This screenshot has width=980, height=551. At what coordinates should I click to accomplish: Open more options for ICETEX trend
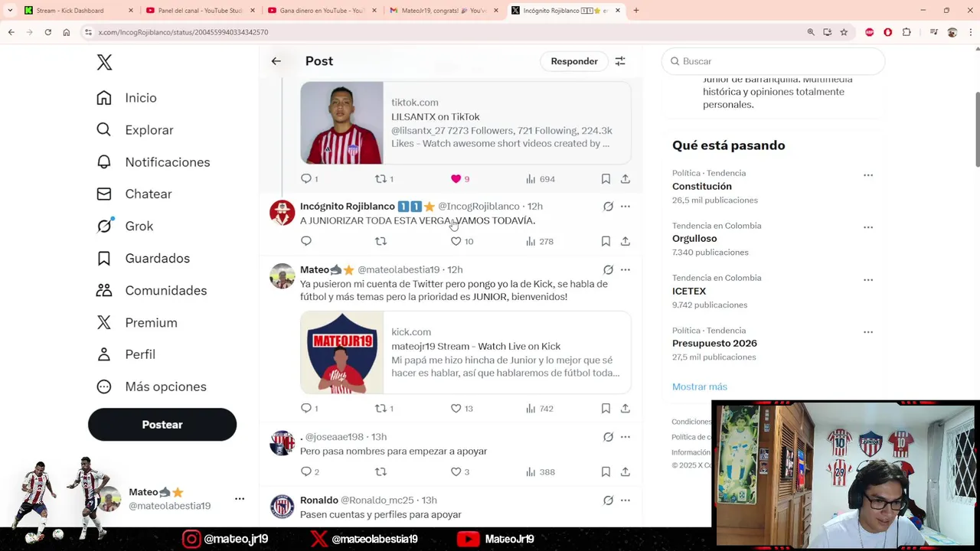click(868, 280)
